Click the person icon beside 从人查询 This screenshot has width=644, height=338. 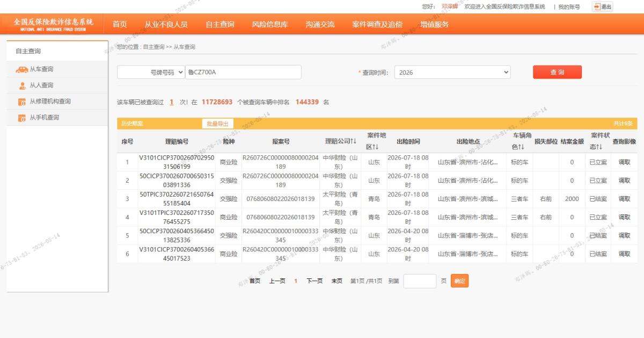22,85
